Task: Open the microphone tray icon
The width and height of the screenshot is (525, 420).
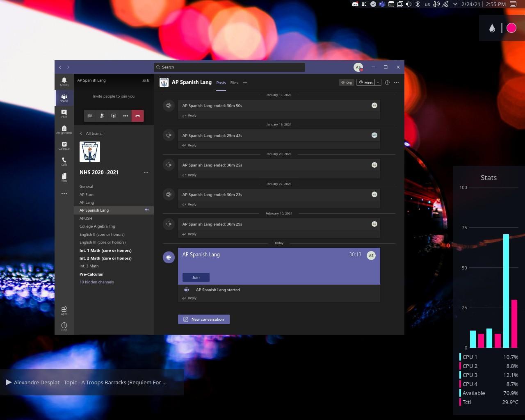Action: tap(436, 4)
